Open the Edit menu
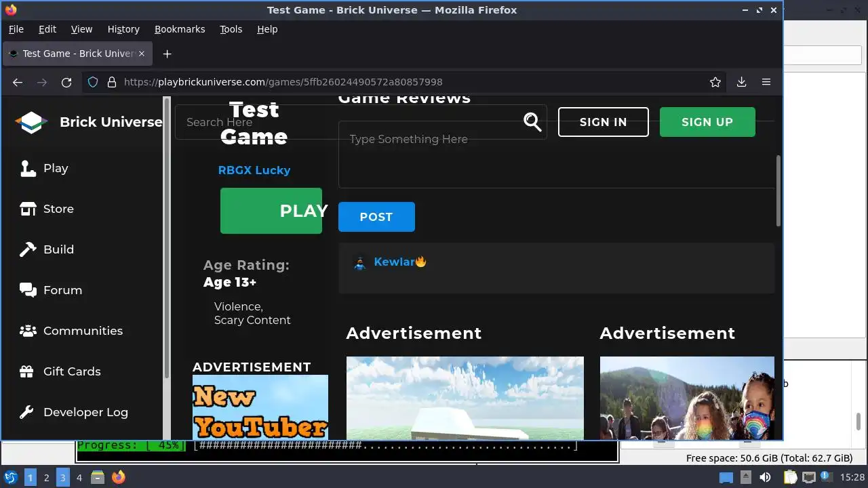The image size is (868, 488). 47,29
